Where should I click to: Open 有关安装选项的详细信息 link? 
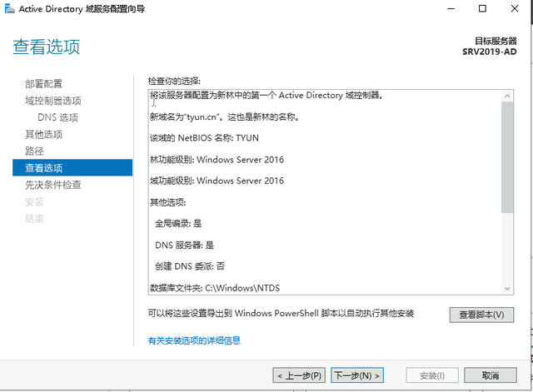pos(194,340)
